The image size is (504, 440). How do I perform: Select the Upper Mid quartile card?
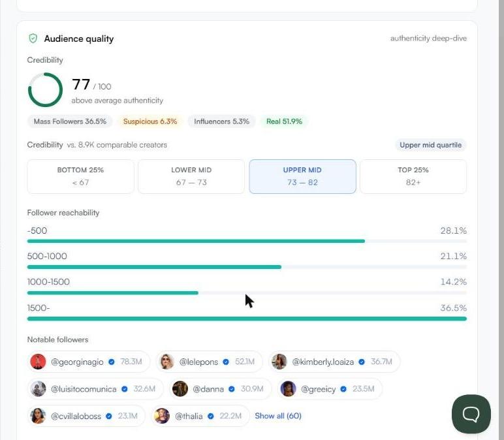(x=302, y=176)
